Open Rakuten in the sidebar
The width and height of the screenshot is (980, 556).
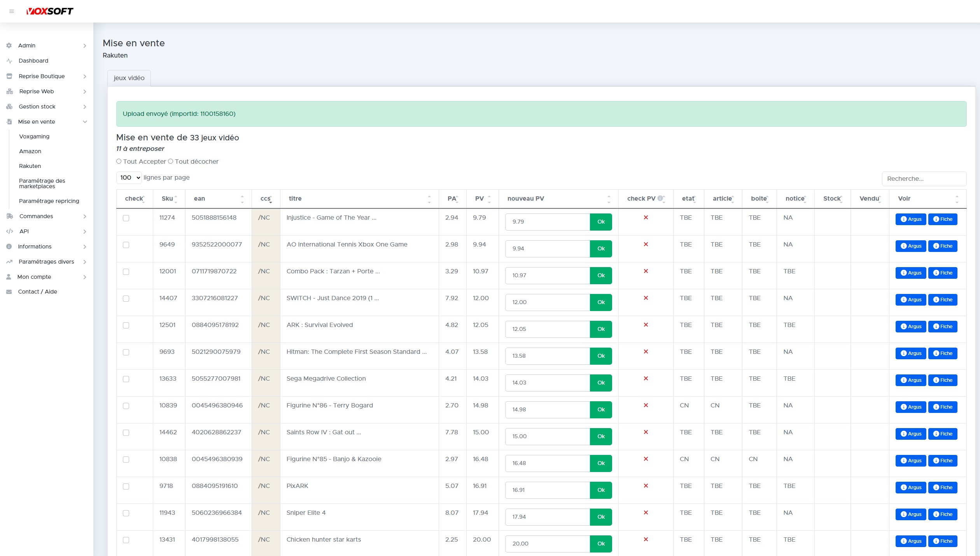(30, 166)
